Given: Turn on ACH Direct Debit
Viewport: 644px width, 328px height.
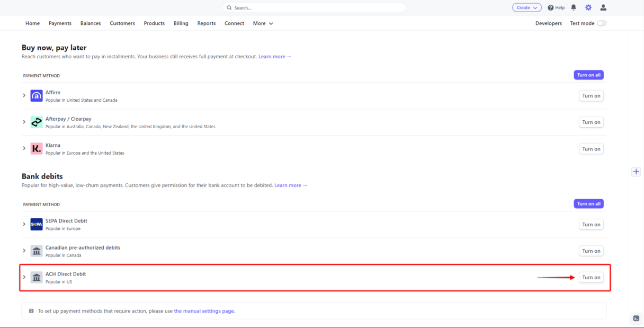Looking at the screenshot, I should 591,278.
